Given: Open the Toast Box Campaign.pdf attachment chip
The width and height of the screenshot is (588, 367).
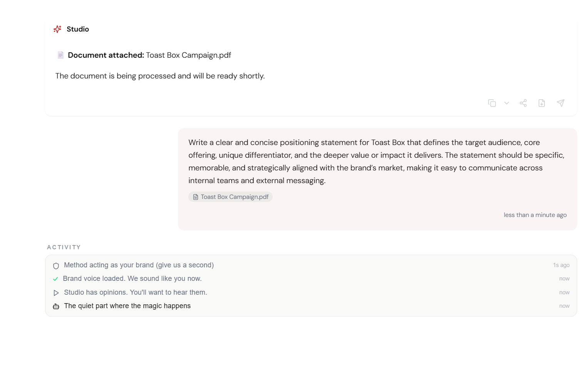Looking at the screenshot, I should coord(230,197).
